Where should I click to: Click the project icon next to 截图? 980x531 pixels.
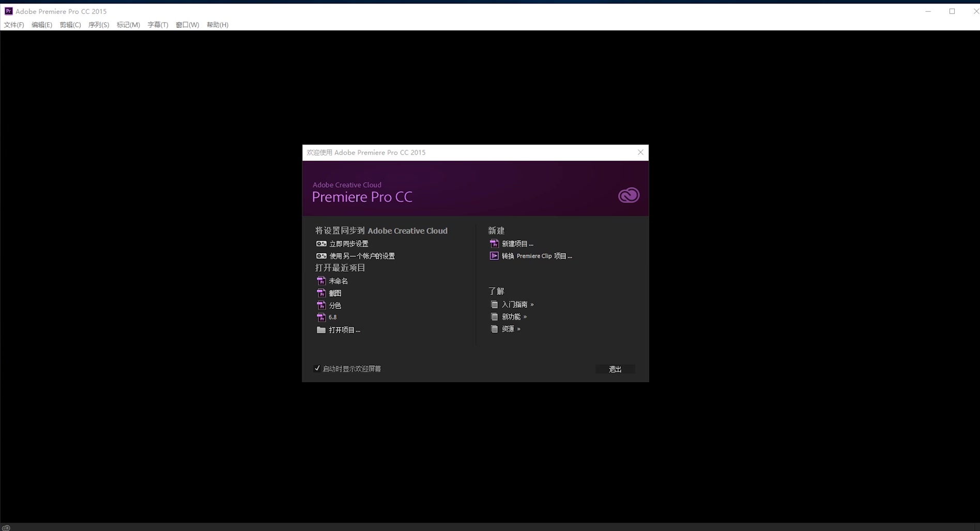(321, 293)
